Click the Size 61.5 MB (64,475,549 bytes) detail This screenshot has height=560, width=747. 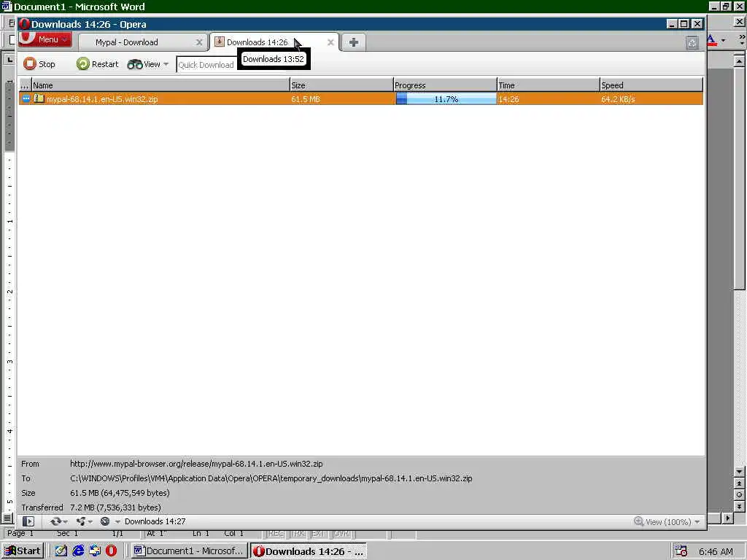point(120,493)
